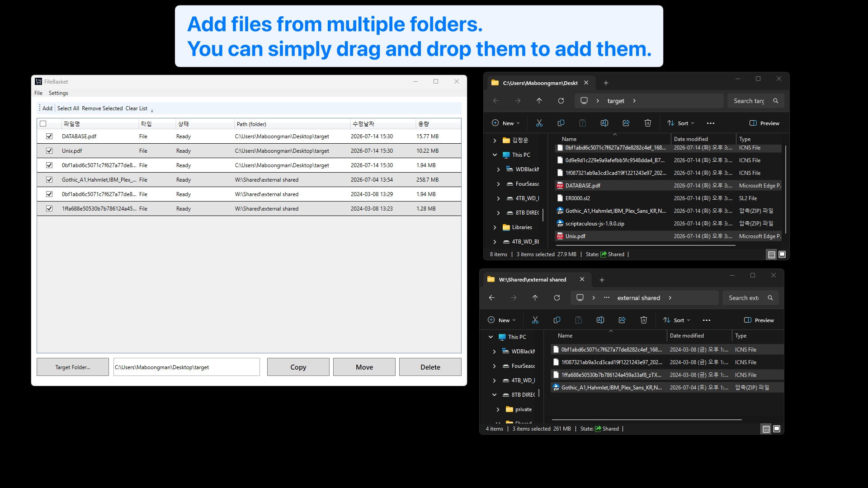Click the Move button in FileBasket
The height and width of the screenshot is (488, 868).
coord(364,367)
